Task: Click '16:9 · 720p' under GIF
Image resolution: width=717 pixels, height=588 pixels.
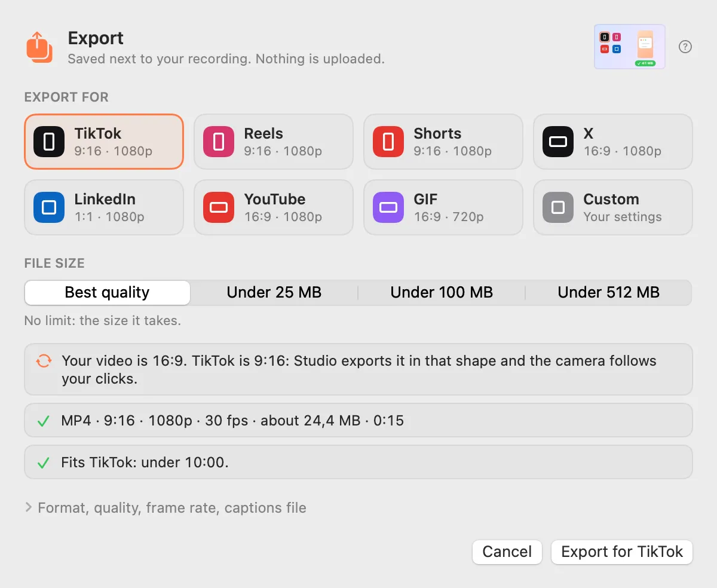Action: tap(449, 217)
